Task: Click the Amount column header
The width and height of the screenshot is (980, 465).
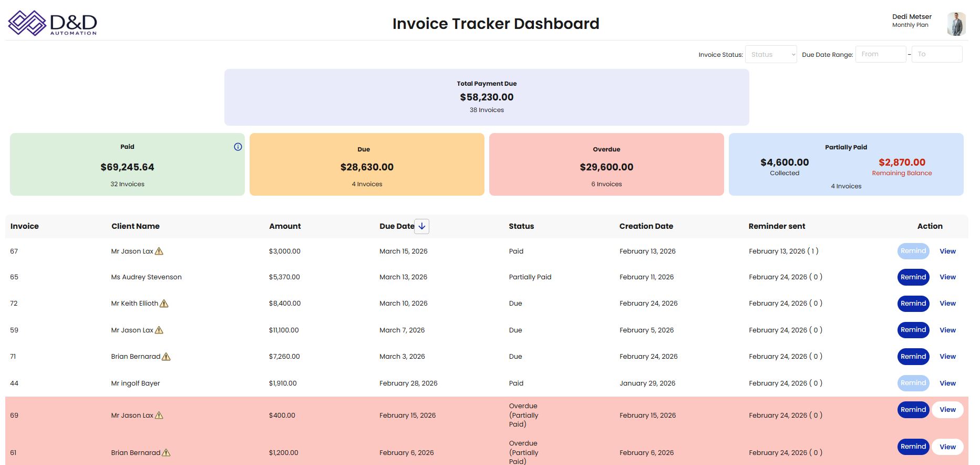Action: click(x=285, y=226)
